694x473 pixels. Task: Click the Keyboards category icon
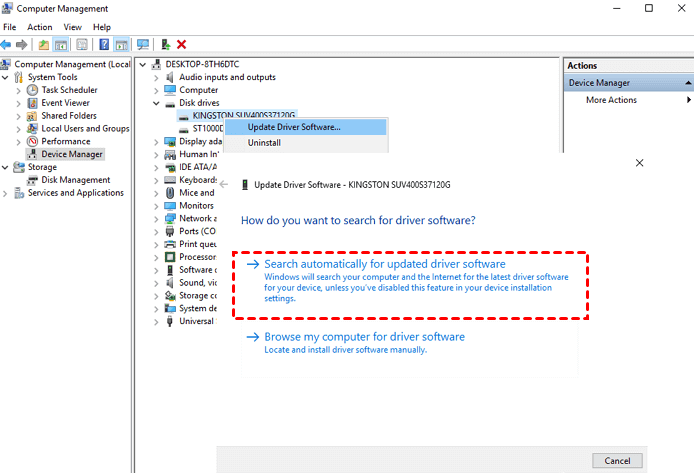pyautogui.click(x=170, y=180)
